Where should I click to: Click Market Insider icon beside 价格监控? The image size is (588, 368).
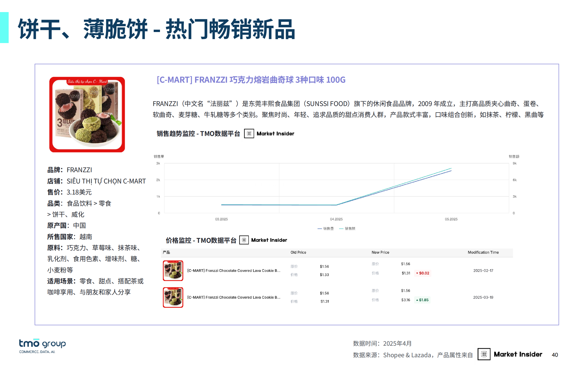[244, 240]
